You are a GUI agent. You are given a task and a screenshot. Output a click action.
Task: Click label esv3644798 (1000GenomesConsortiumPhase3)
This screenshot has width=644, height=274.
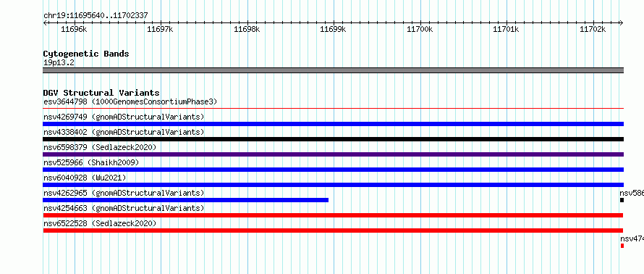[130, 101]
